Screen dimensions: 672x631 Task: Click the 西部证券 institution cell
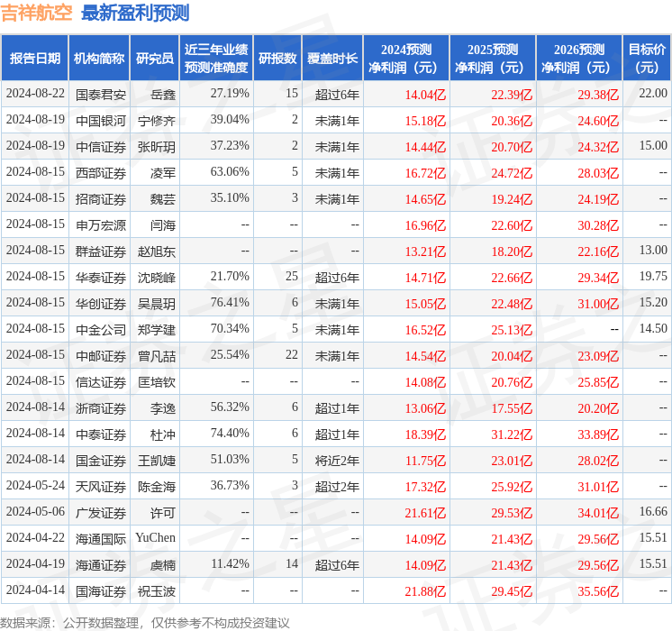(x=101, y=173)
